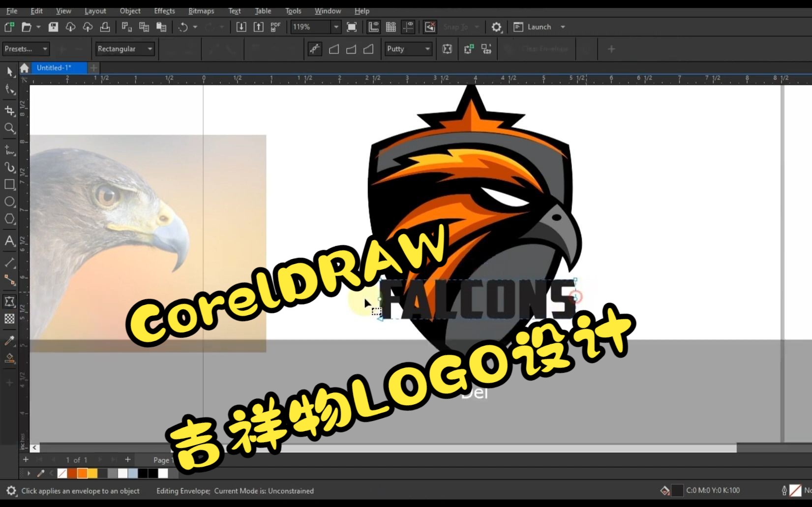Screen dimensions: 812x507
Task: Expand the Open file arrow
Action: click(x=38, y=27)
